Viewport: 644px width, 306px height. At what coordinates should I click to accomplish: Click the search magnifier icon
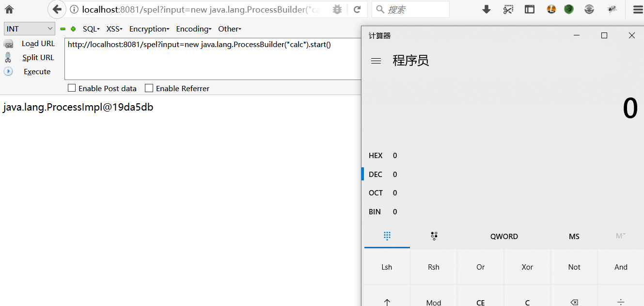(x=380, y=9)
